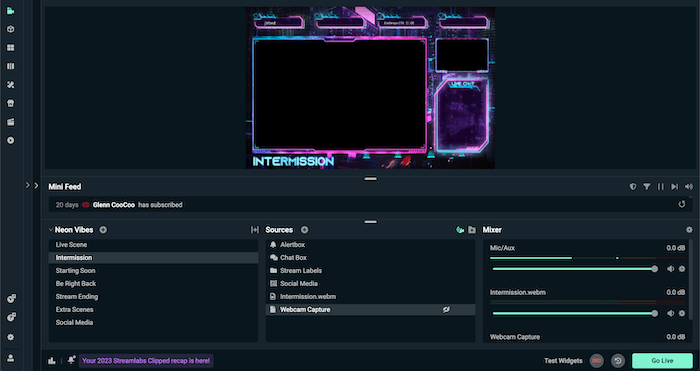This screenshot has width=700, height=371.
Task: Open the crossed tools icon in sidebar
Action: point(10,85)
